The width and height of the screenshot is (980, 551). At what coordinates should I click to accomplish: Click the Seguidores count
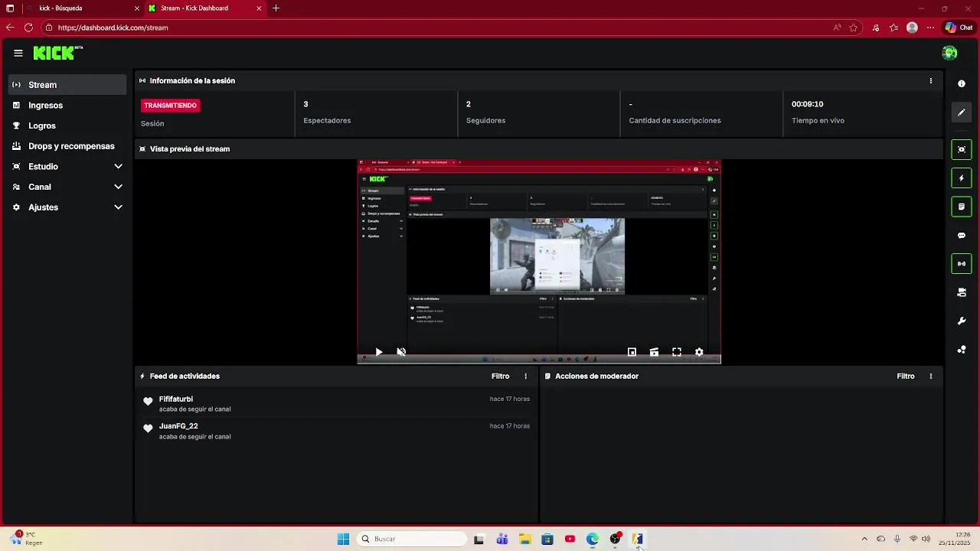[x=469, y=104]
